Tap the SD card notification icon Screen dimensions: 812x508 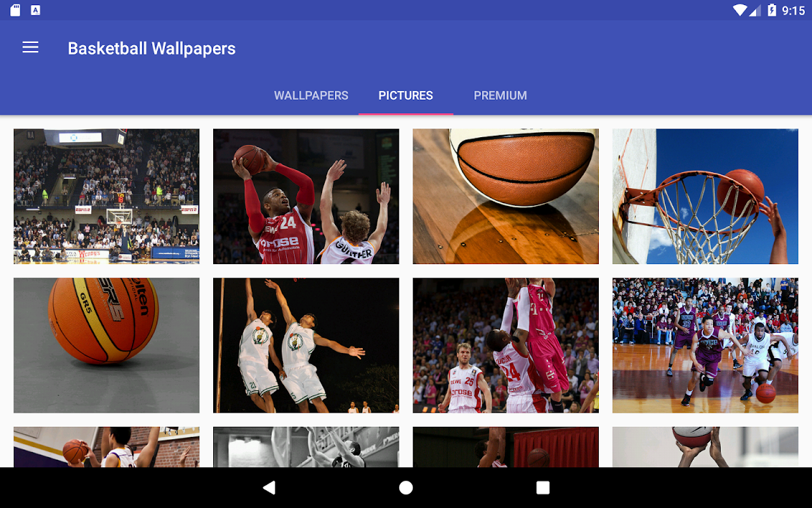tap(15, 10)
